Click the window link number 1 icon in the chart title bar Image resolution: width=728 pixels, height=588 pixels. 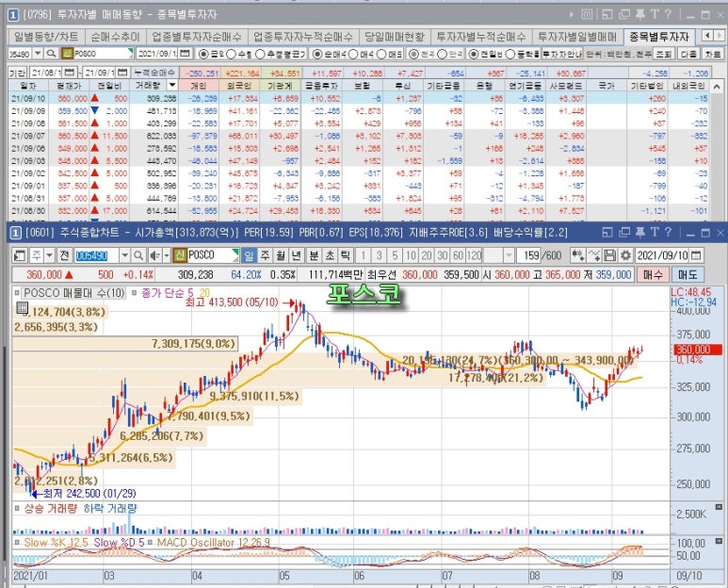pyautogui.click(x=15, y=233)
